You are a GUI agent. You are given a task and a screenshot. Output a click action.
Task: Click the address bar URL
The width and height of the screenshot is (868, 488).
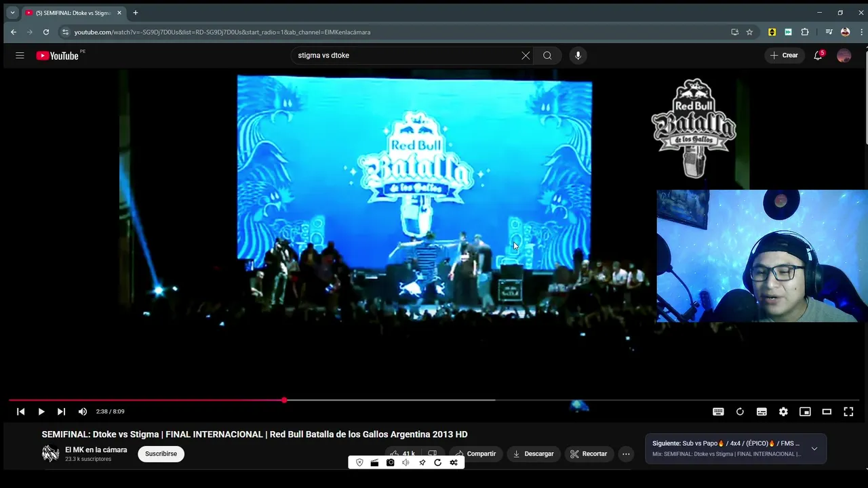222,32
